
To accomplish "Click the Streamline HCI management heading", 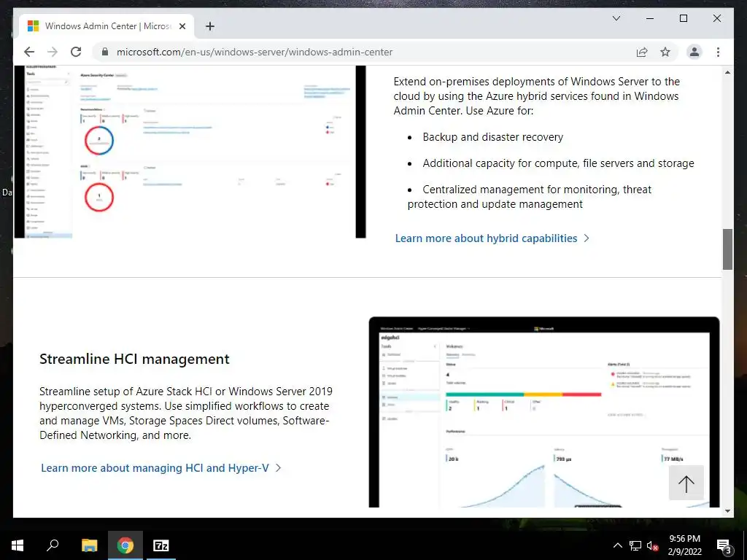I will (134, 359).
